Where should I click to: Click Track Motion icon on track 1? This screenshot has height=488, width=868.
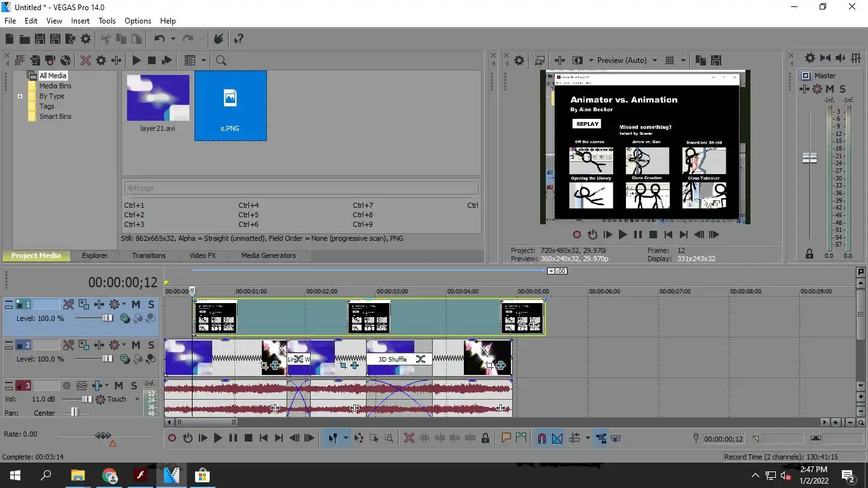(x=84, y=304)
